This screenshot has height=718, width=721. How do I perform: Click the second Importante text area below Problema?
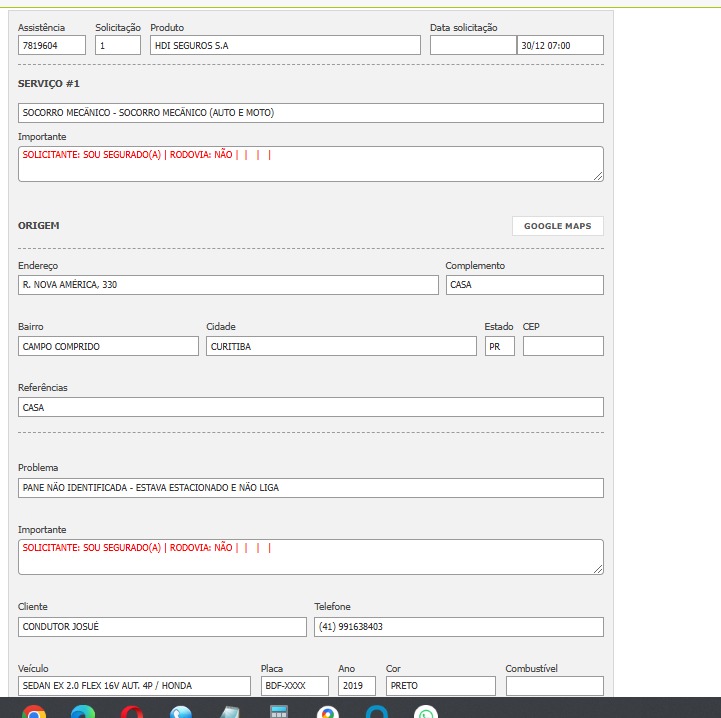tap(311, 557)
